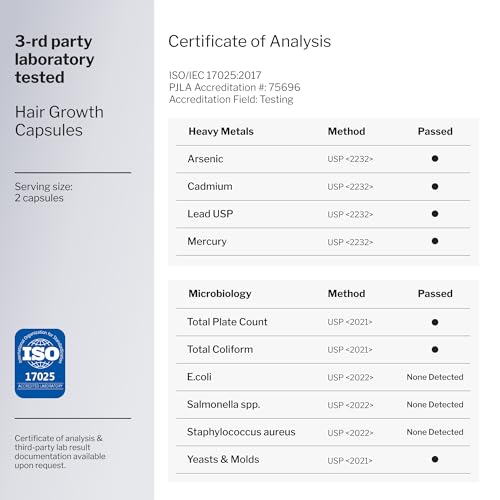Click the Mercury passed dot indicator

(x=435, y=241)
